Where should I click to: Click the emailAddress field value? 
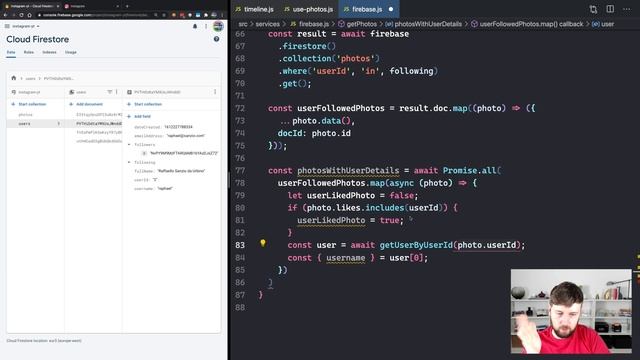click(x=186, y=136)
